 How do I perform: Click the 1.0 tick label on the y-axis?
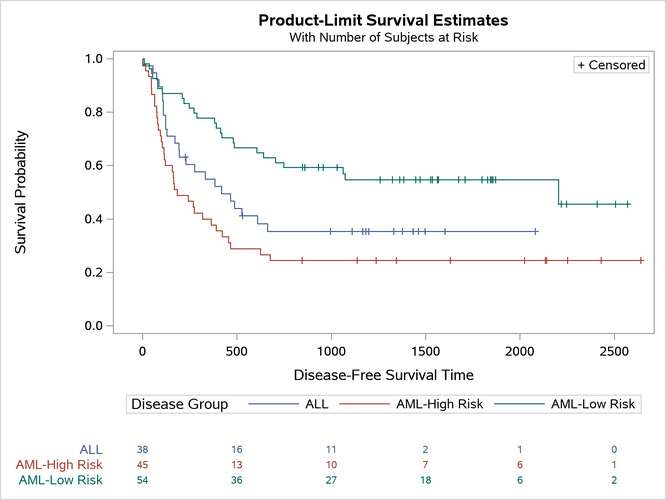(93, 59)
